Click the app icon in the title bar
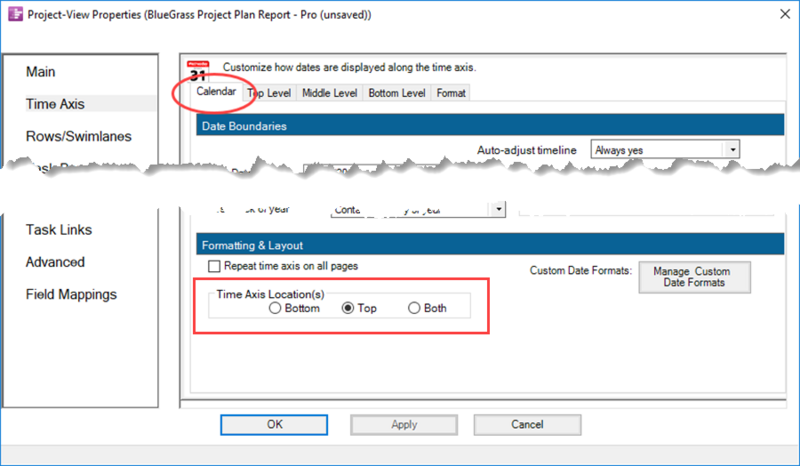The height and width of the screenshot is (466, 800). pyautogui.click(x=15, y=14)
